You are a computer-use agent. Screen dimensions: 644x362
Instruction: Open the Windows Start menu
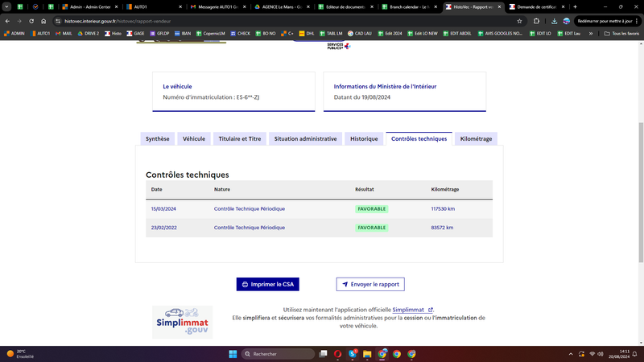tap(233, 354)
